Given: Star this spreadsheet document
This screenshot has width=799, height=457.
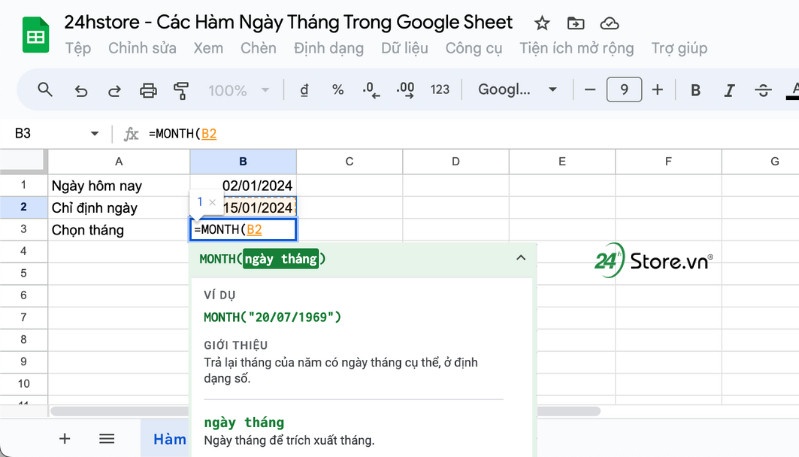Looking at the screenshot, I should (x=542, y=23).
